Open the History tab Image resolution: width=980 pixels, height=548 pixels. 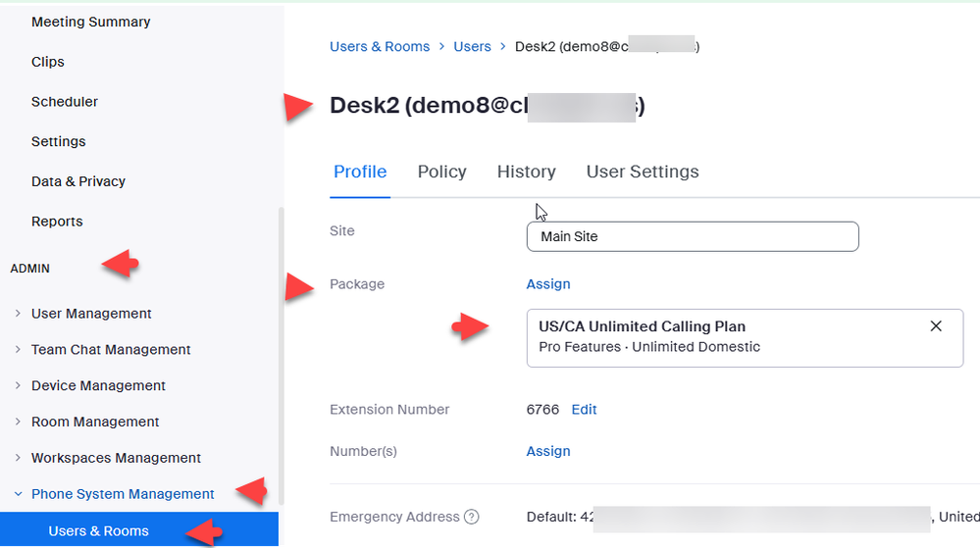pos(526,172)
